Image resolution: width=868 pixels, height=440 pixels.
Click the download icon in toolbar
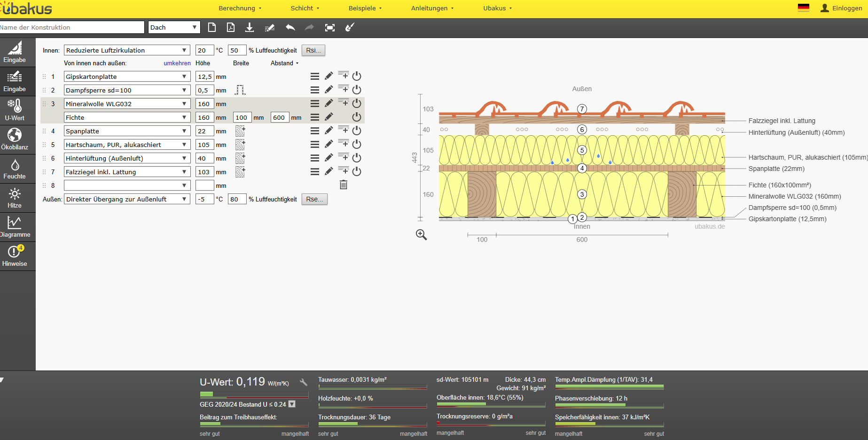click(x=250, y=28)
